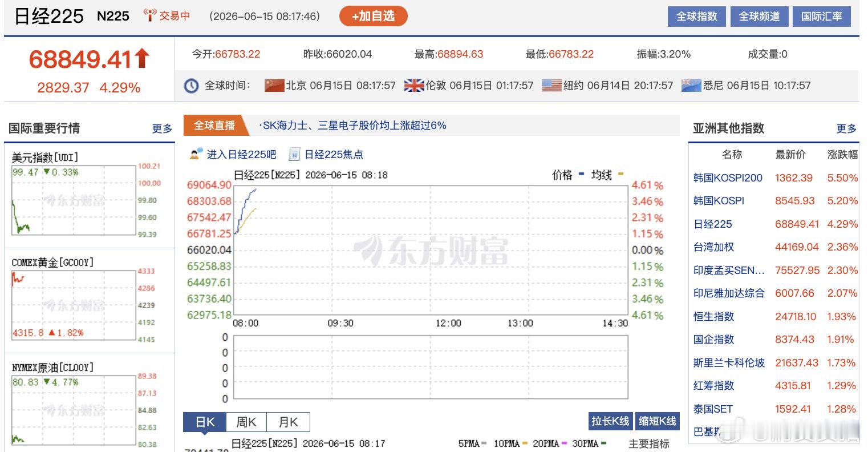Viewport: 868px width, 452px height.
Task: Open 韩国KOSPI index link
Action: [x=719, y=201]
